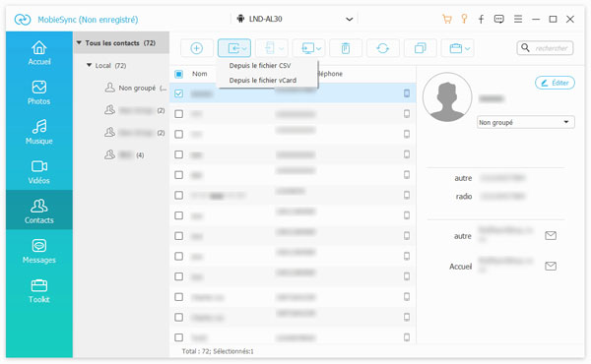Click the de-duplicate contacts icon
This screenshot has height=364, width=591.
pos(421,48)
